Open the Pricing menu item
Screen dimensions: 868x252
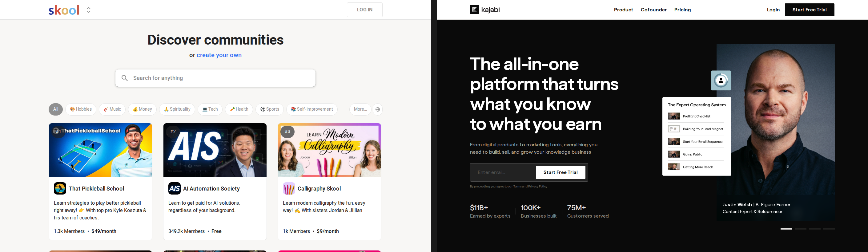682,10
